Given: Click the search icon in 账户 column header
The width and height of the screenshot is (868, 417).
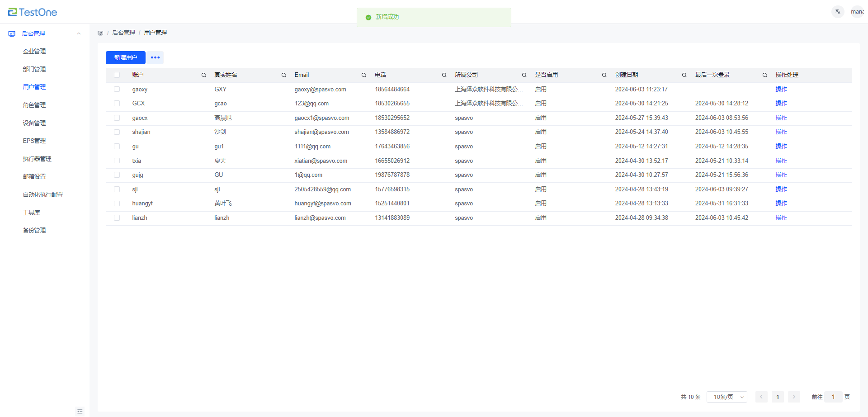Looking at the screenshot, I should [203, 75].
